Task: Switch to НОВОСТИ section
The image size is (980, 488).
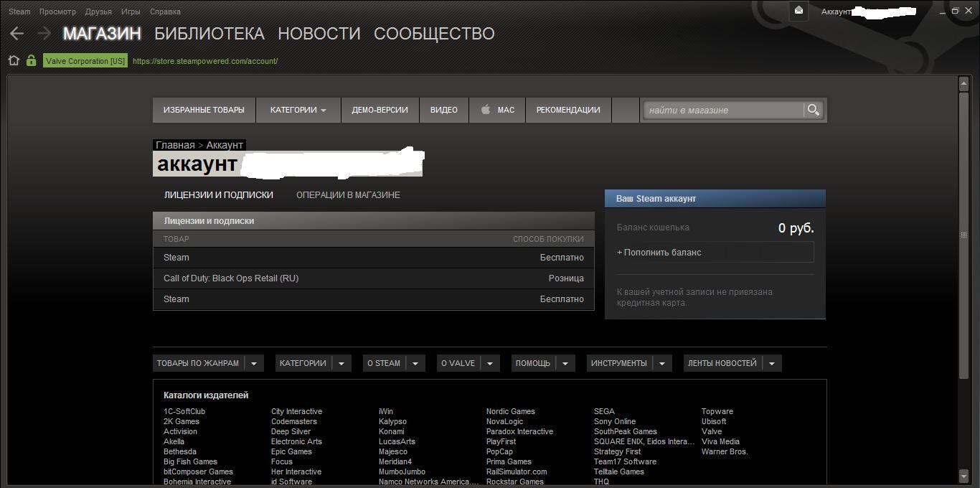Action: click(x=319, y=34)
